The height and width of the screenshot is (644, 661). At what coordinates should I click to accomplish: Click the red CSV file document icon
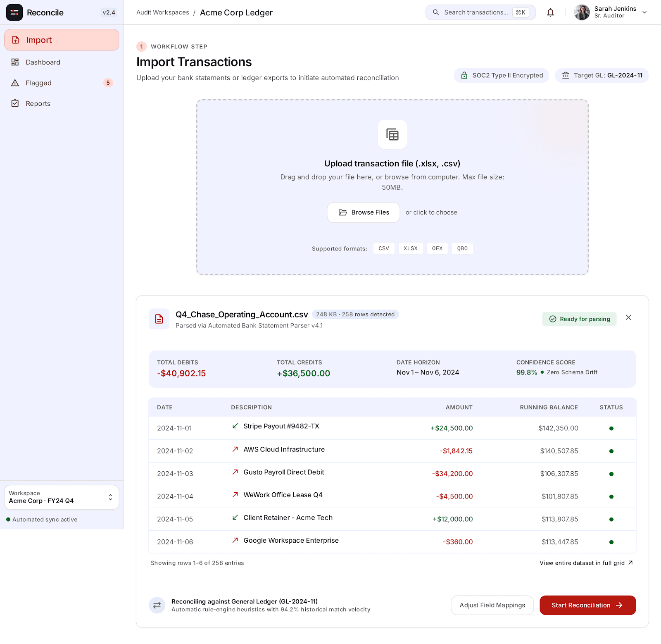click(159, 319)
